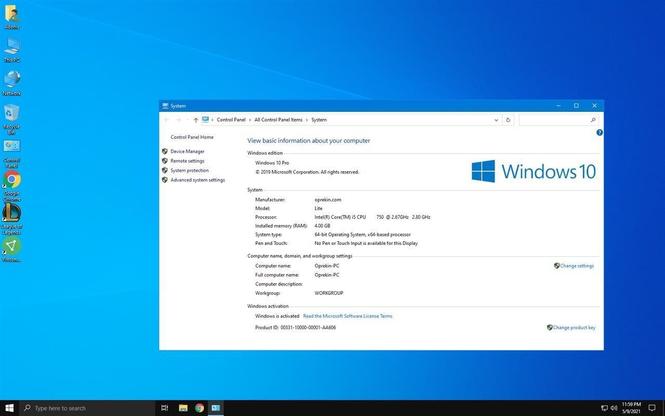Select the 'Lite' model value
This screenshot has height=416, width=665.
point(318,208)
